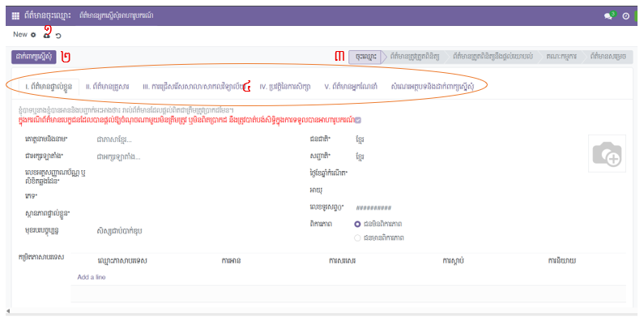
Task: Open the occupation dropdown with placeholder text
Action: [x=162, y=230]
